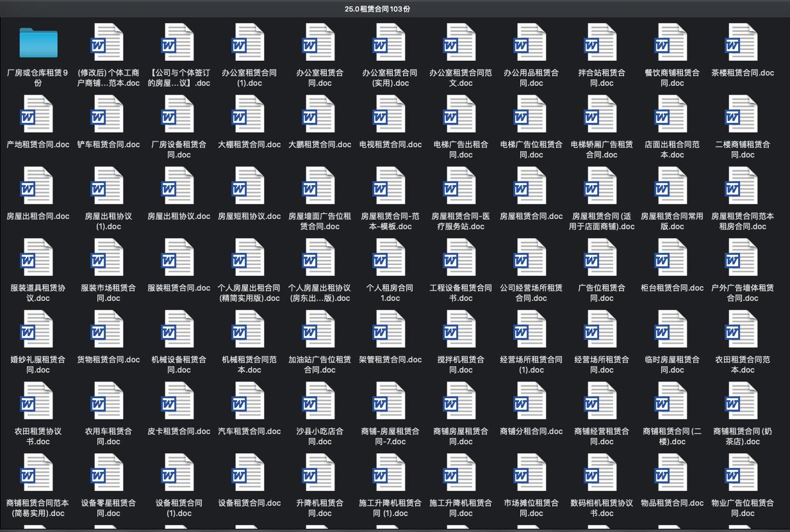Click the 物业广告位租赁合同.doc document icon

(743, 472)
